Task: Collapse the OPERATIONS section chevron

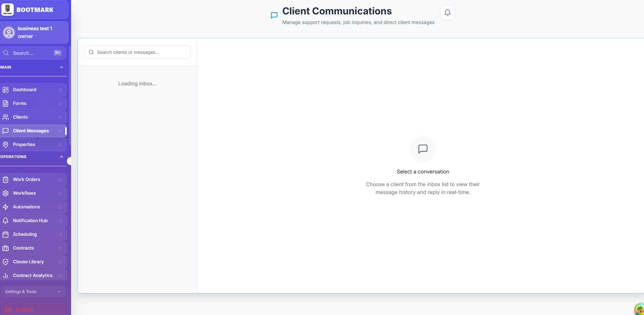Action: (x=61, y=157)
